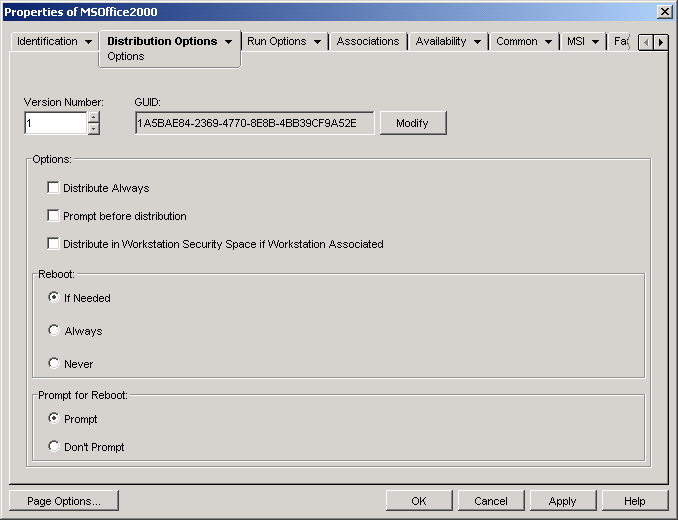Choose the Options subpage under Distribution Options

pyautogui.click(x=126, y=57)
